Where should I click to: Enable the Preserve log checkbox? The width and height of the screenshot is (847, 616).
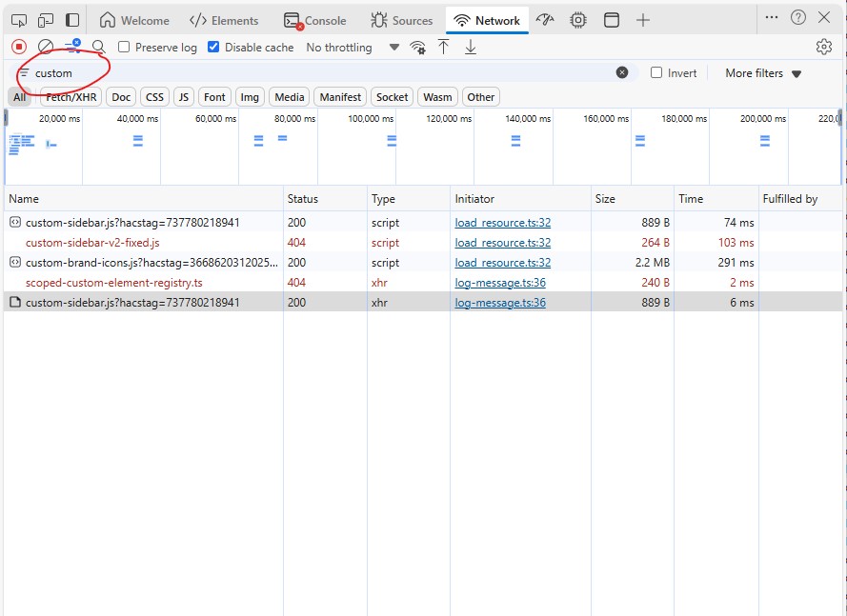coord(124,47)
